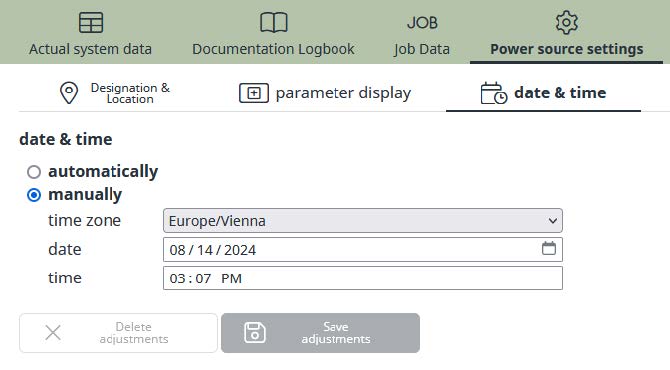Click the Actual system data table icon

coord(91,22)
